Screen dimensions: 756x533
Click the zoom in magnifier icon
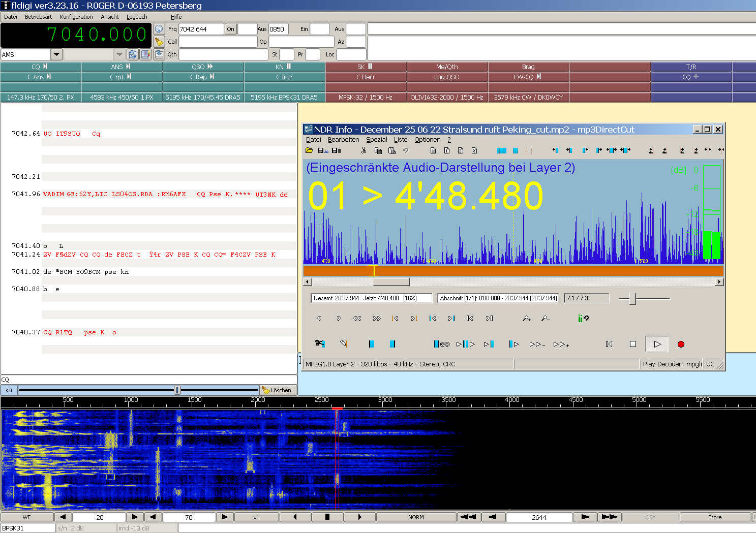point(527,319)
